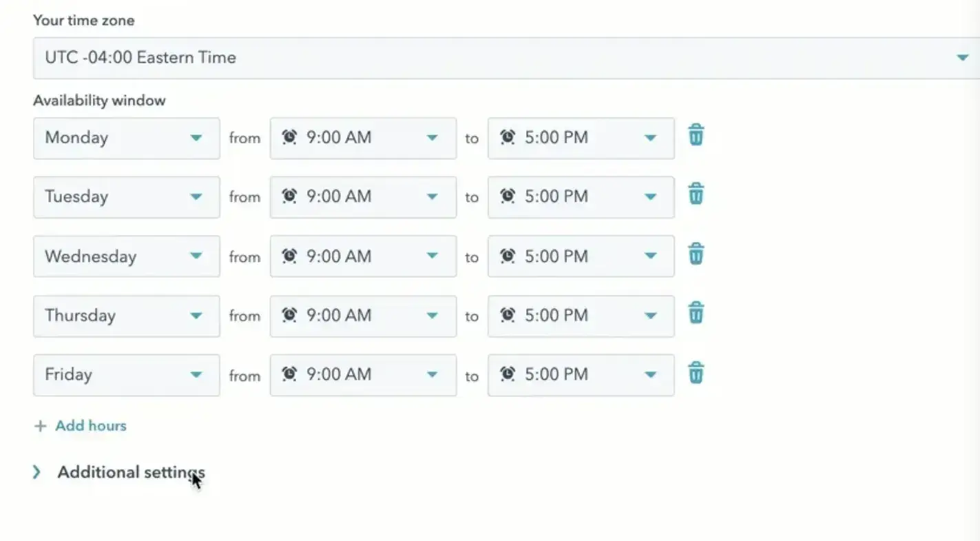The height and width of the screenshot is (541, 980).
Task: Click the plus icon beside Add hours
Action: click(x=40, y=426)
